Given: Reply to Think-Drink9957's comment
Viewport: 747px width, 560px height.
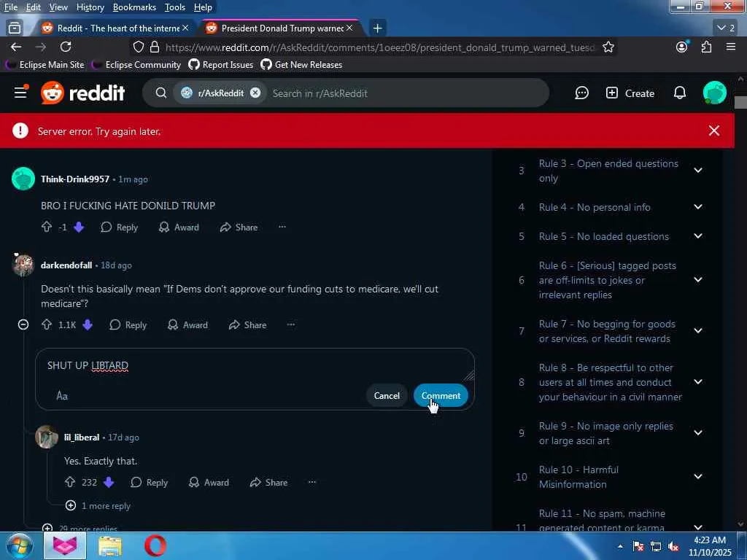Looking at the screenshot, I should pos(120,227).
